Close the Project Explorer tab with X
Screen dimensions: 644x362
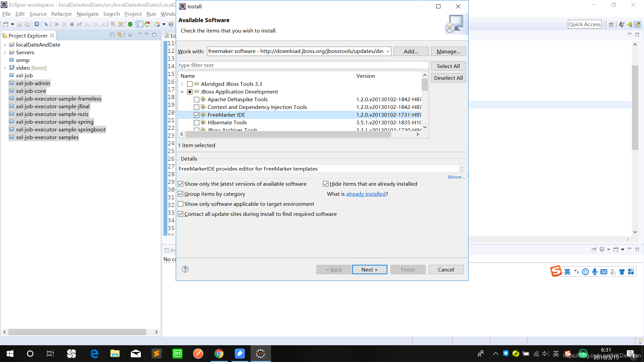tap(52, 36)
